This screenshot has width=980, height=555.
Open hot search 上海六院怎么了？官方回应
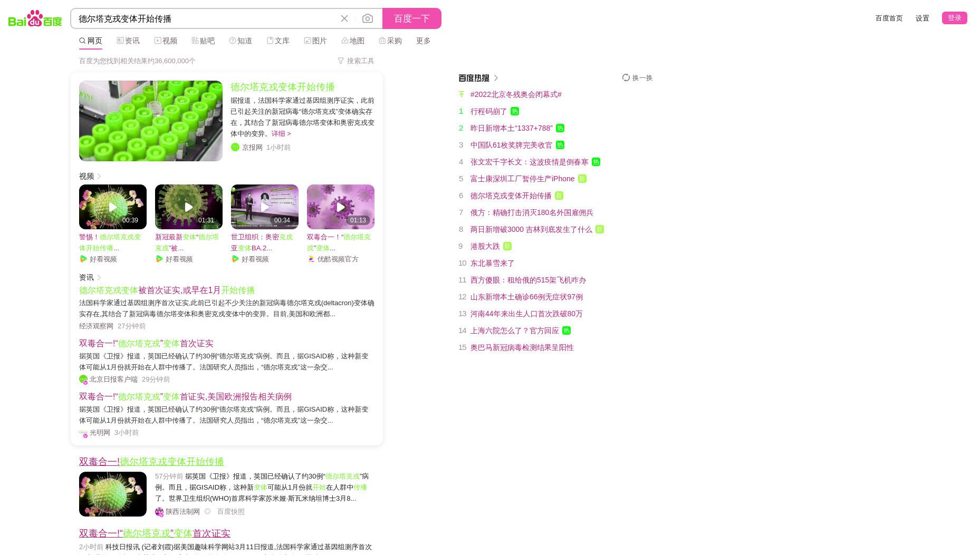pyautogui.click(x=515, y=330)
